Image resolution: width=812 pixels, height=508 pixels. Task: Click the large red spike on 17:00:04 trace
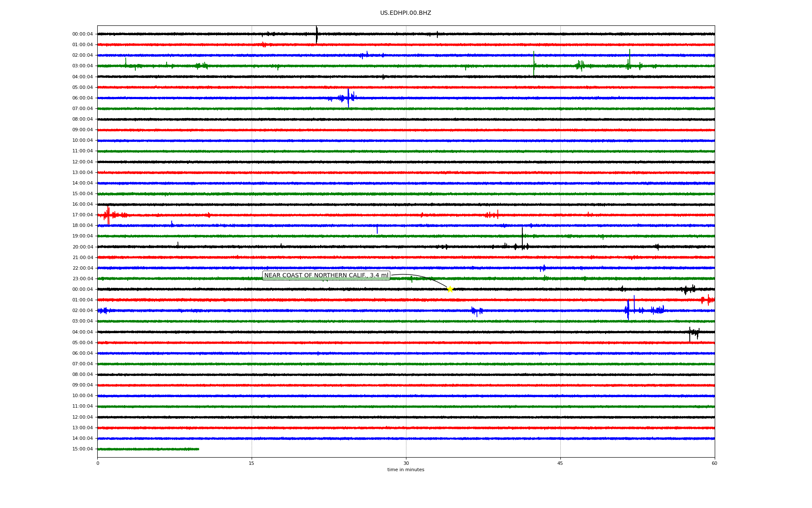108,215
